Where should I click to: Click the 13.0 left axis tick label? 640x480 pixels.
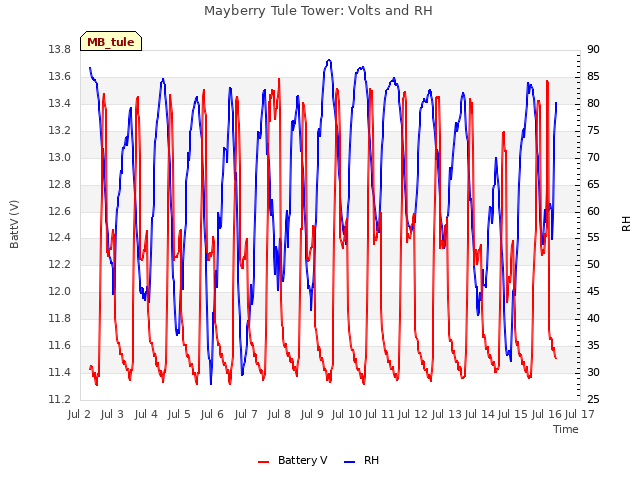59,157
